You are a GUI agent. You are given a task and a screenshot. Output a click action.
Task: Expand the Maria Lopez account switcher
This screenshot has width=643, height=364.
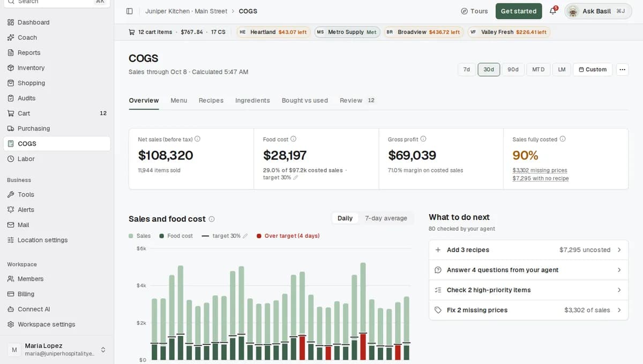57,350
